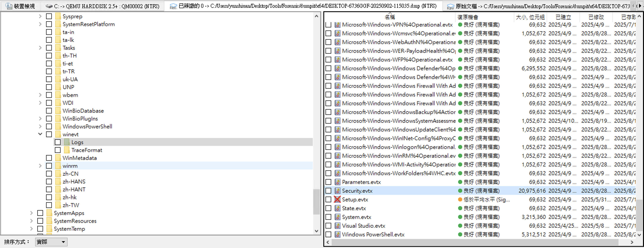Click the State.evtx file icon
Viewport: 644px width, 248px height.
coord(337,208)
